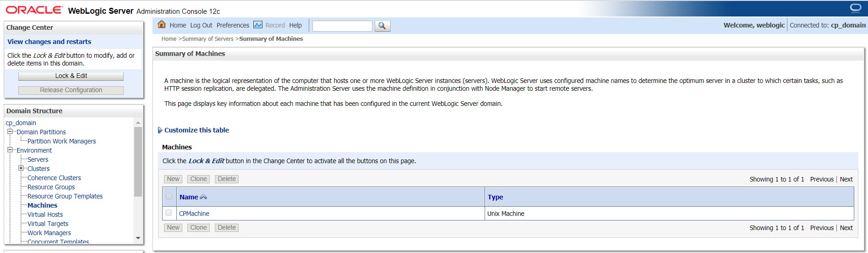This screenshot has width=868, height=253.
Task: Open Help in toolbar
Action: point(295,25)
